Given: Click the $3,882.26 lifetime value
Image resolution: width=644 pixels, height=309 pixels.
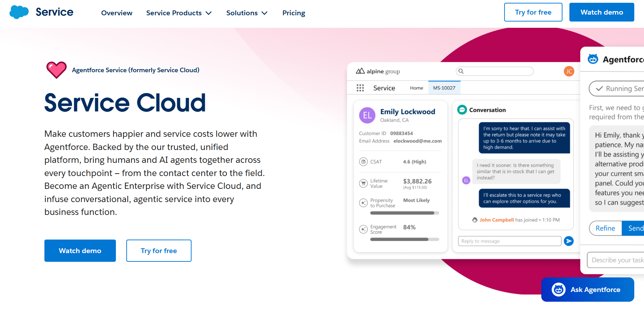Looking at the screenshot, I should pyautogui.click(x=417, y=181).
